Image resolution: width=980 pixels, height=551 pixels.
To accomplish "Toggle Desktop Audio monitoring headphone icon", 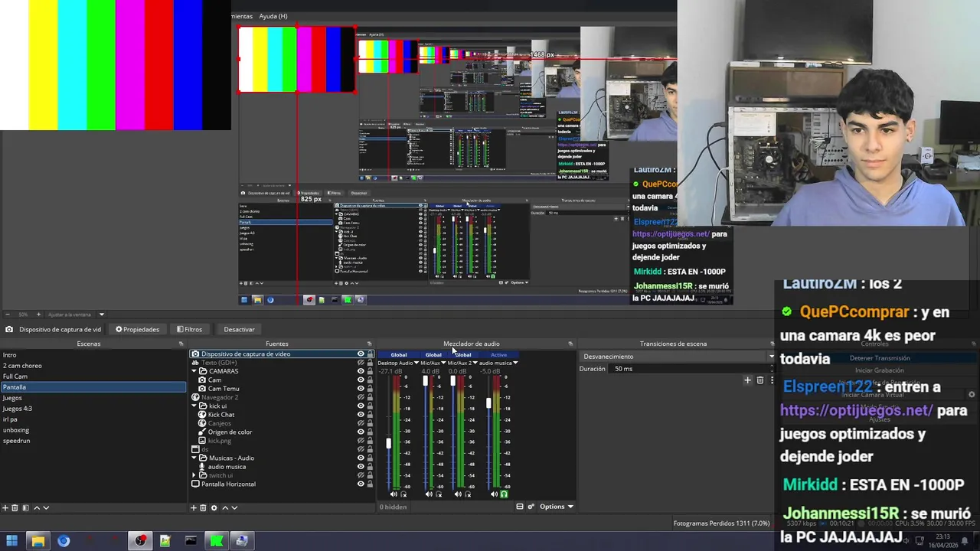I will point(403,494).
